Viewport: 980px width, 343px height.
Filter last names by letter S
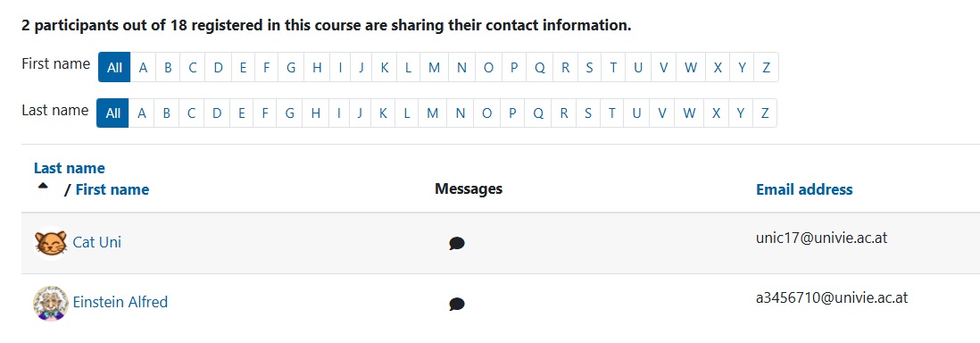[x=587, y=113]
